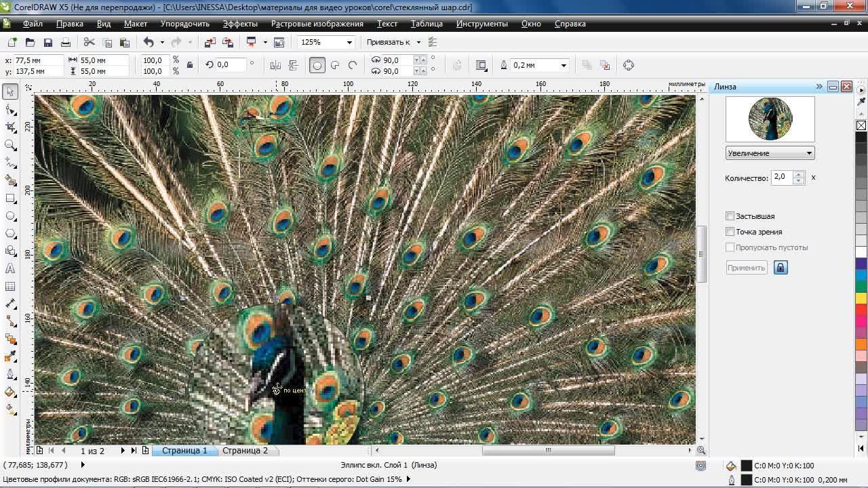The image size is (868, 488).
Task: Open the Растровые изображения menu
Action: pos(317,24)
